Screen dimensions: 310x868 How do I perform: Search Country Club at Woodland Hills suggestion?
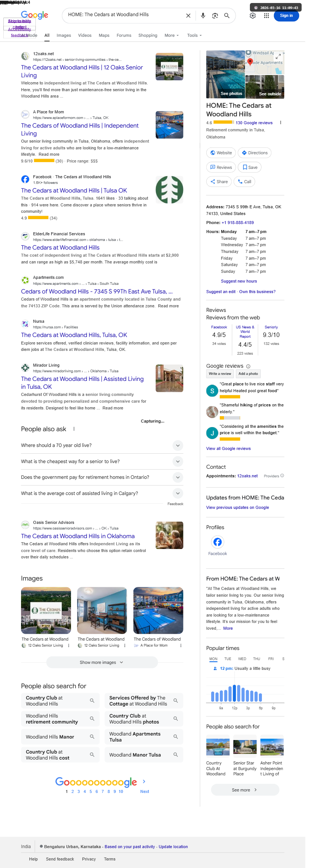[60, 701]
